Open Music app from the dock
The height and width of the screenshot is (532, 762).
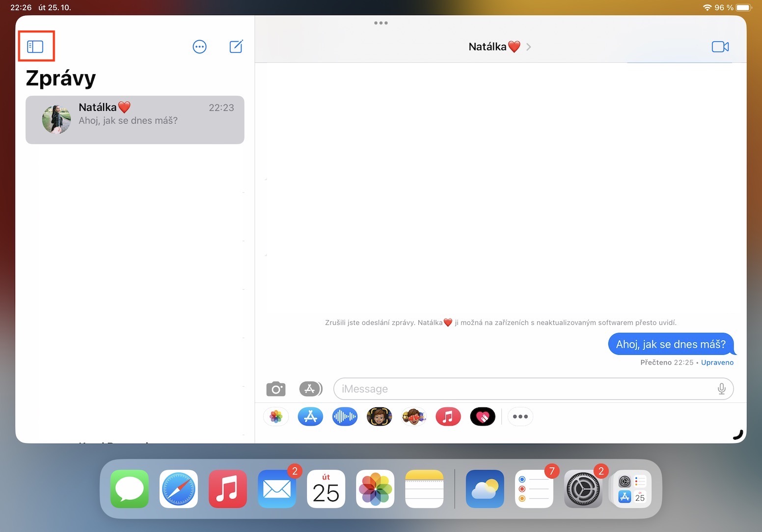click(x=228, y=489)
